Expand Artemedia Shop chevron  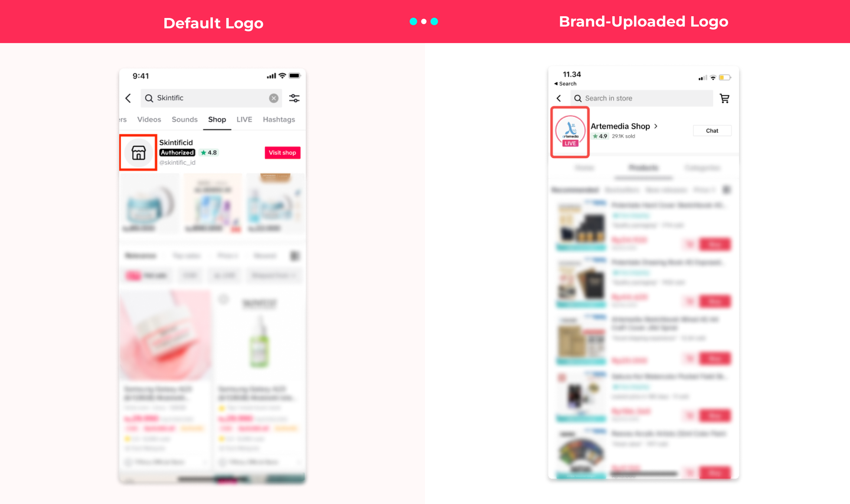[656, 126]
